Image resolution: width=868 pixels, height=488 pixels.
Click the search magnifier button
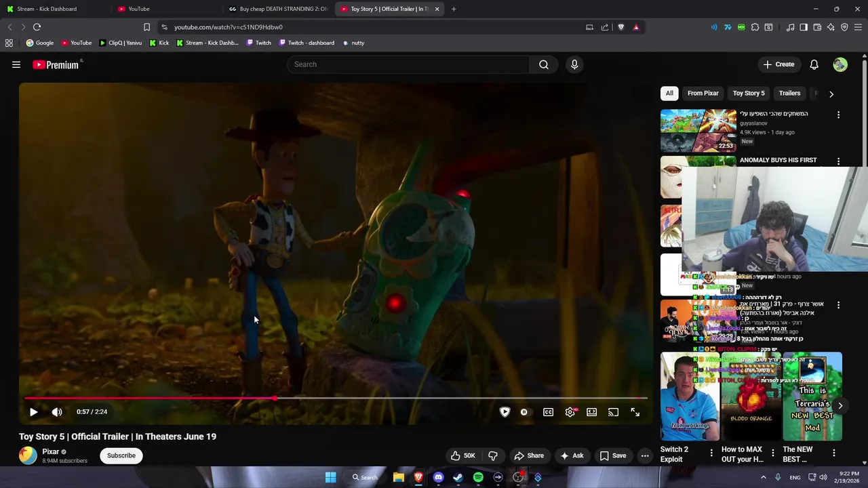coord(544,64)
